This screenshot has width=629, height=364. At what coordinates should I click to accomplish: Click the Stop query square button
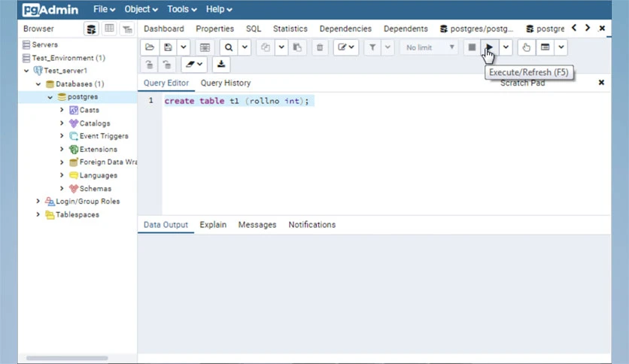point(473,47)
